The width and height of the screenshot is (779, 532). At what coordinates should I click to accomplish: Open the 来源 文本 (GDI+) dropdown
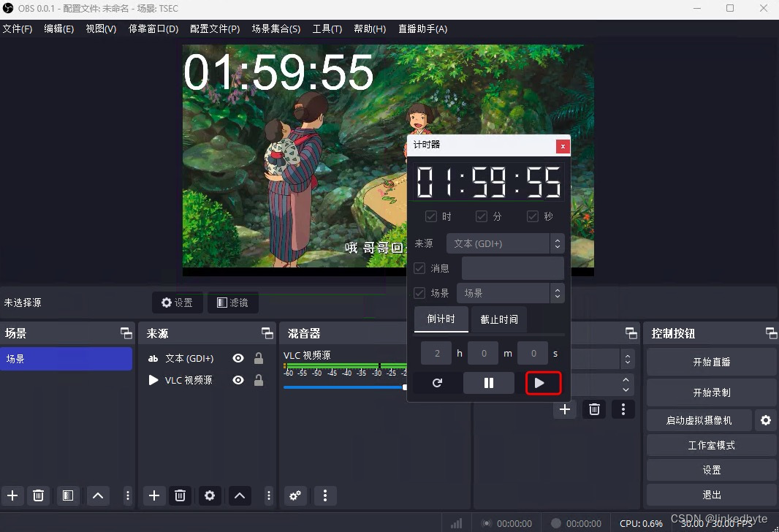pos(505,243)
